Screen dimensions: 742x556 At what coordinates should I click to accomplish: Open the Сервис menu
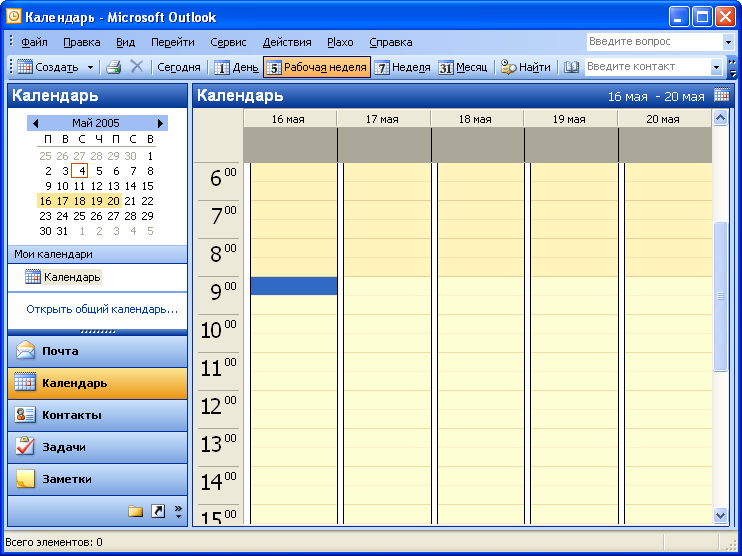(228, 42)
